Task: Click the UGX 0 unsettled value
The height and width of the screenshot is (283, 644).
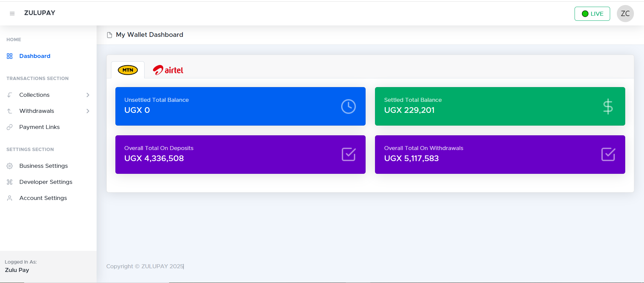Action: (137, 110)
